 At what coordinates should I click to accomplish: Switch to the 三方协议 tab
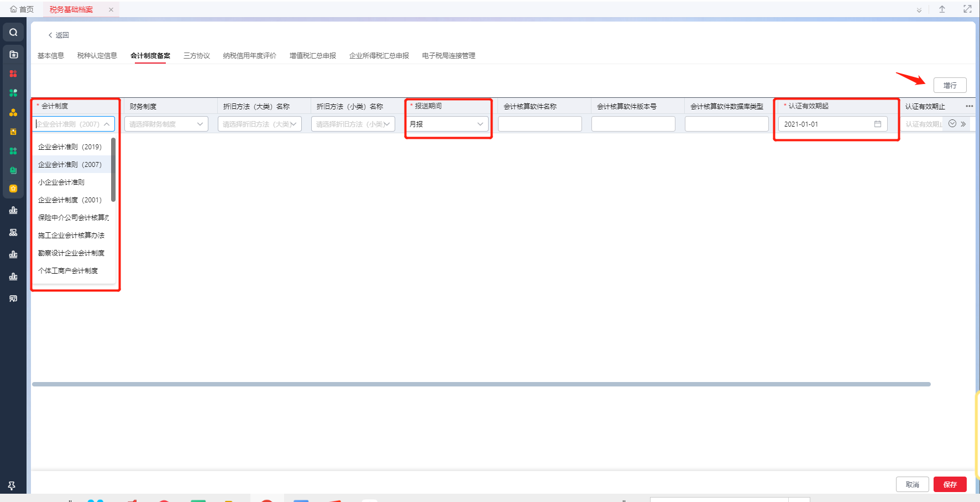point(197,55)
